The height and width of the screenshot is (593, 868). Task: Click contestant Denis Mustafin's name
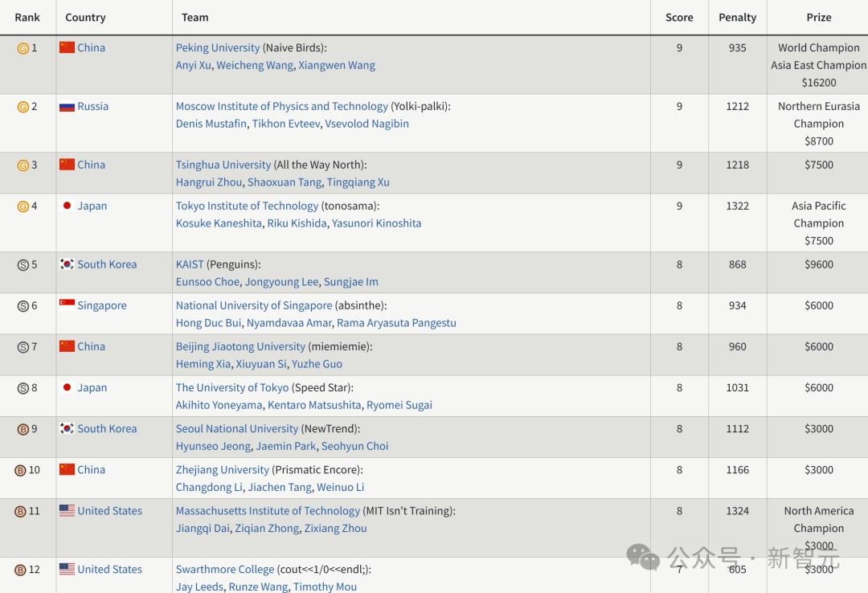click(211, 124)
